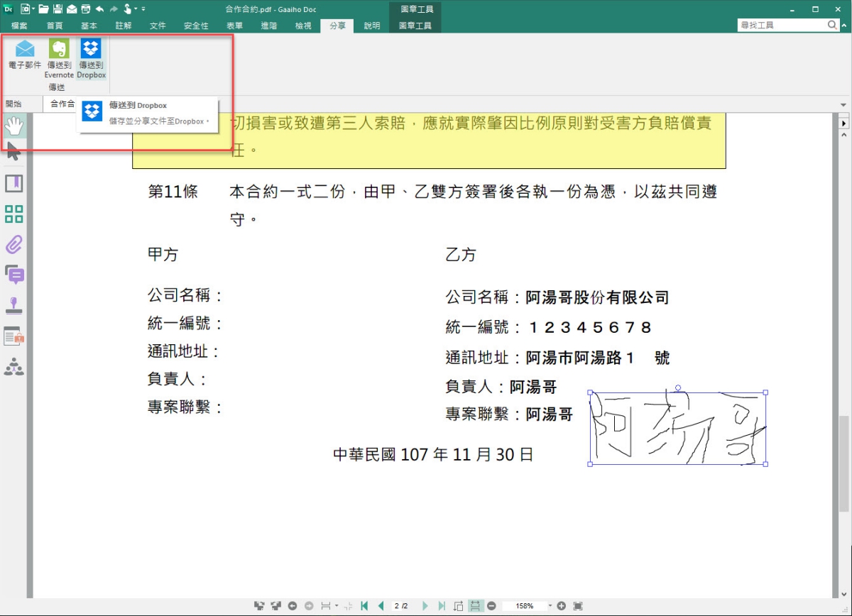The width and height of the screenshot is (852, 616).
Task: Click the Dropbox send icon in ribbon
Action: click(91, 50)
